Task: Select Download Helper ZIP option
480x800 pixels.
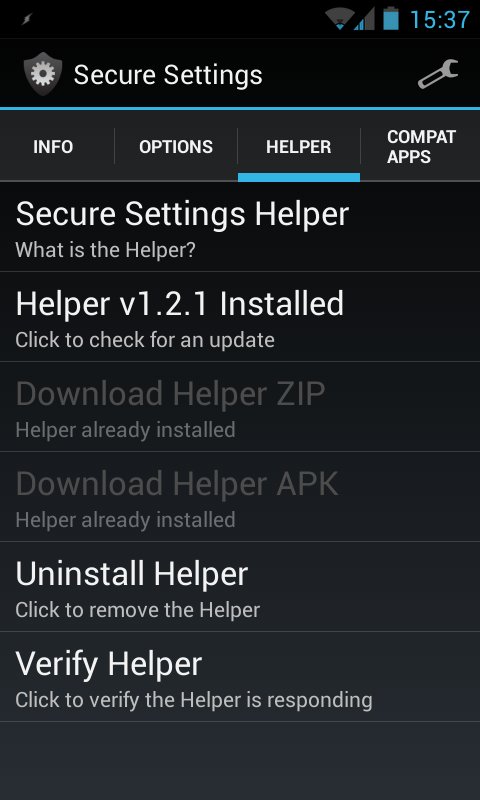Action: click(240, 407)
